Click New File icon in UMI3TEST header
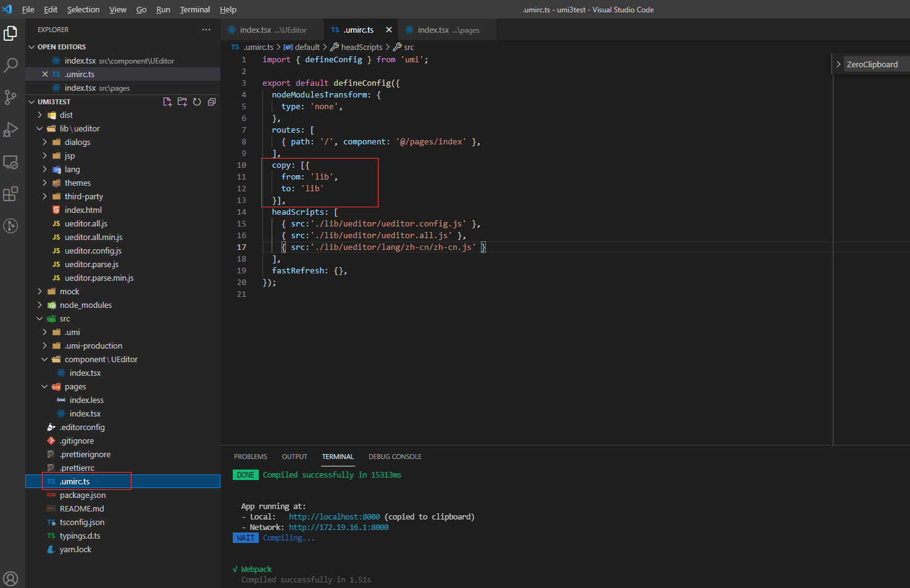 (x=167, y=102)
